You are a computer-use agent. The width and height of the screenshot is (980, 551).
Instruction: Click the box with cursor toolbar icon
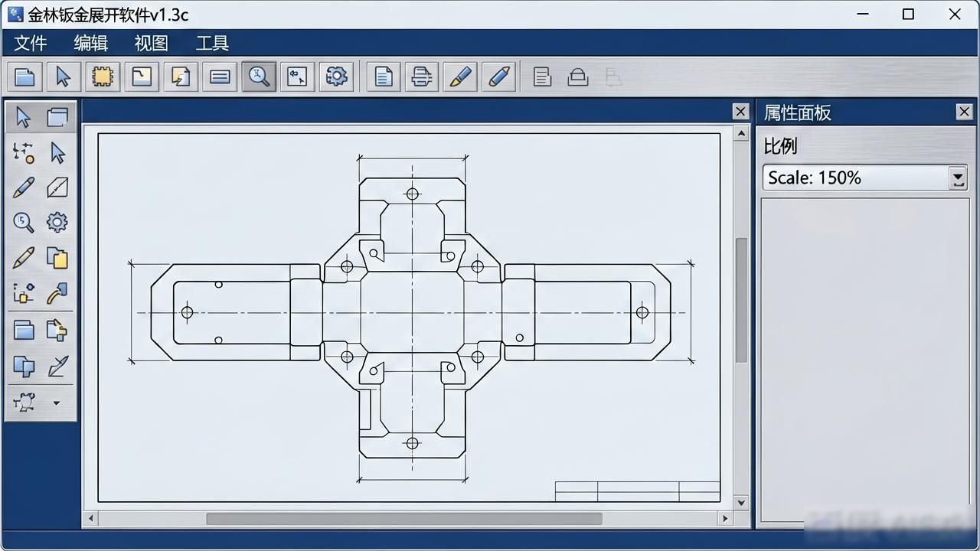pyautogui.click(x=297, y=77)
